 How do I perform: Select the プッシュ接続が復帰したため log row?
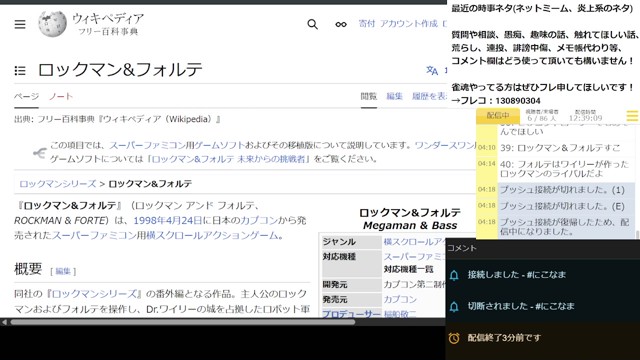[556, 227]
